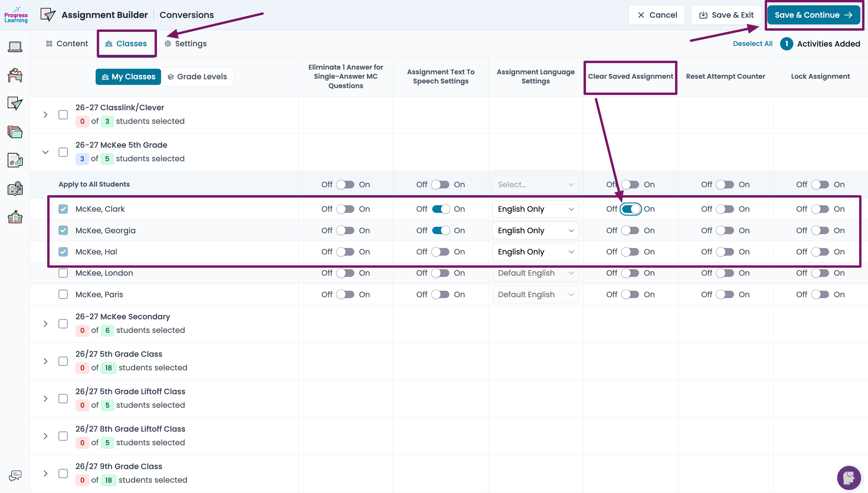Open the paper plane assignments sidebar icon
The height and width of the screenshot is (493, 868).
[x=15, y=103]
